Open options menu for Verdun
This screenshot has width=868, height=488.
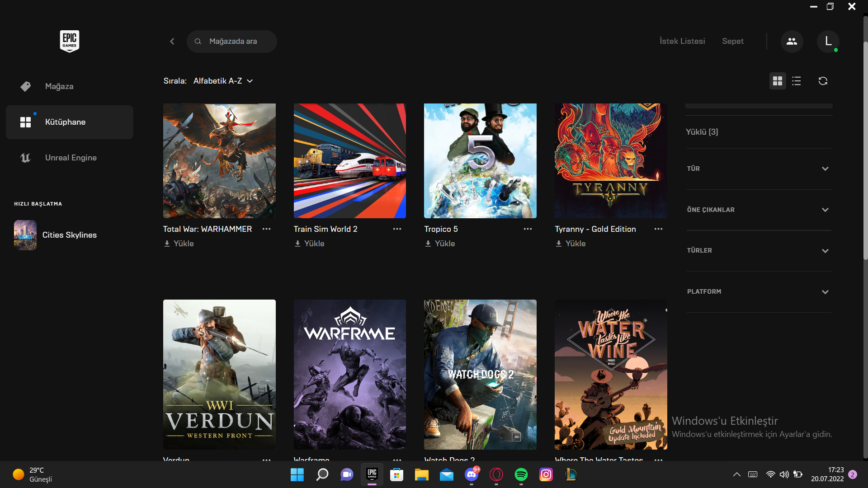267,459
